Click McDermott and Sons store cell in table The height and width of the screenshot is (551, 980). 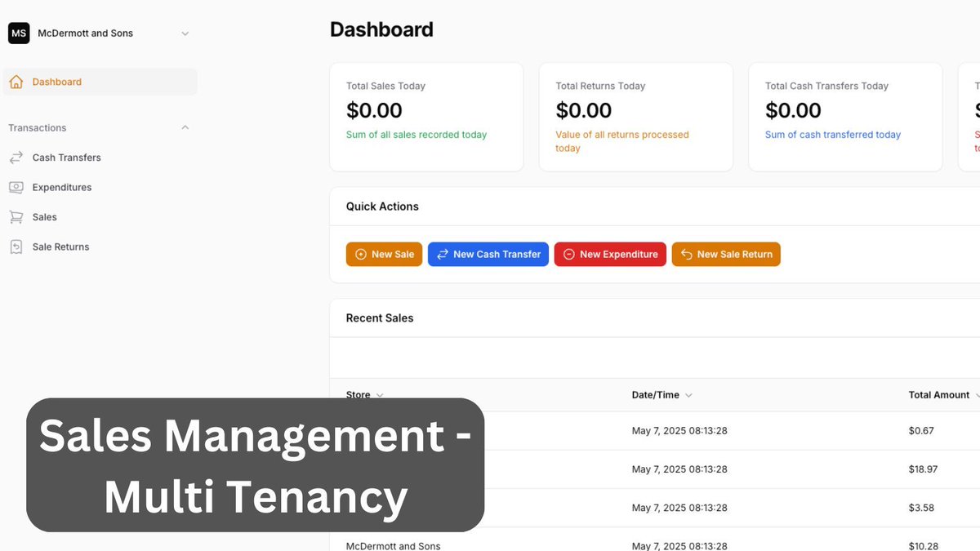click(393, 546)
